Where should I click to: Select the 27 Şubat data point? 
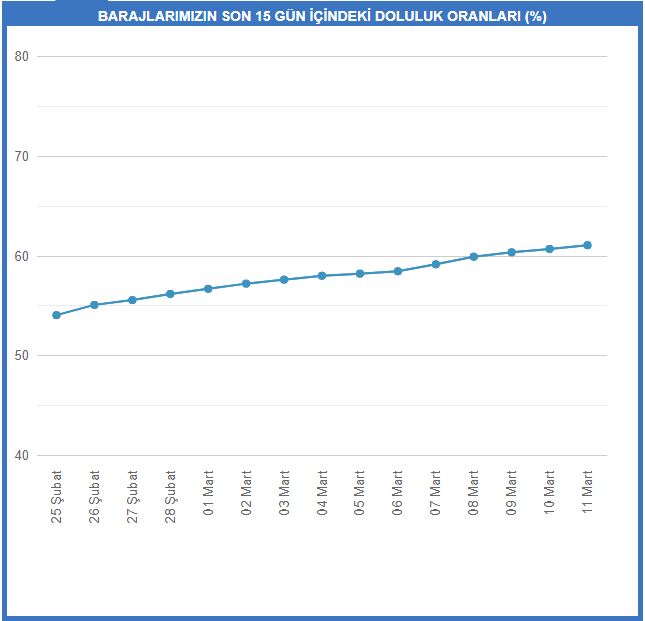[x=132, y=300]
